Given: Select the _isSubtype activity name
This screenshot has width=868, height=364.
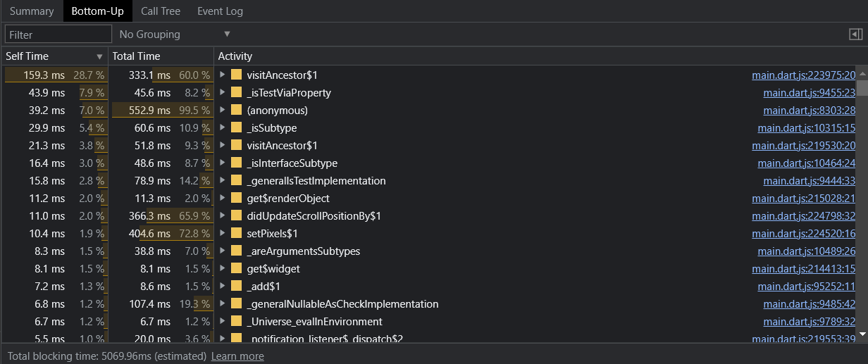Looking at the screenshot, I should click(x=271, y=127).
